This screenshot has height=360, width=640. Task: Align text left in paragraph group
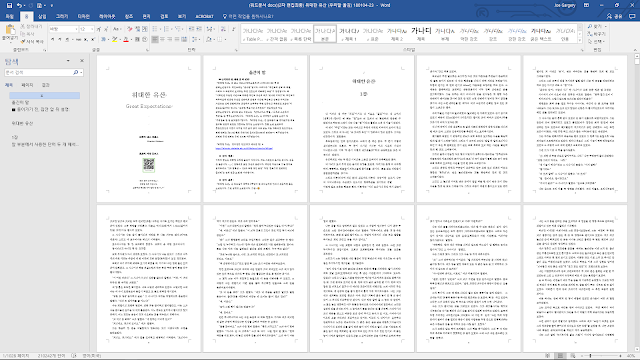155,40
